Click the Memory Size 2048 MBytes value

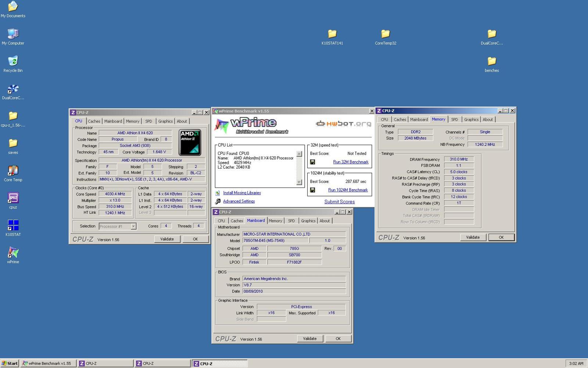point(415,138)
